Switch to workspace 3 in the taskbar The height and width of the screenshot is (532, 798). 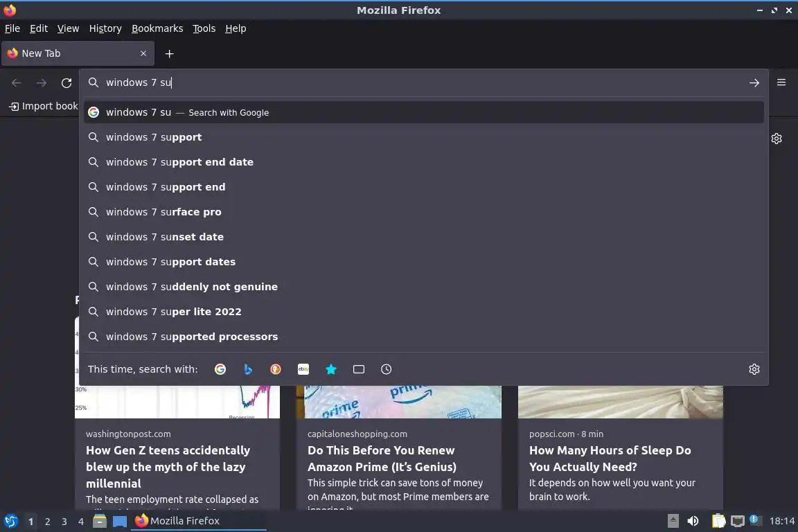tap(64, 522)
